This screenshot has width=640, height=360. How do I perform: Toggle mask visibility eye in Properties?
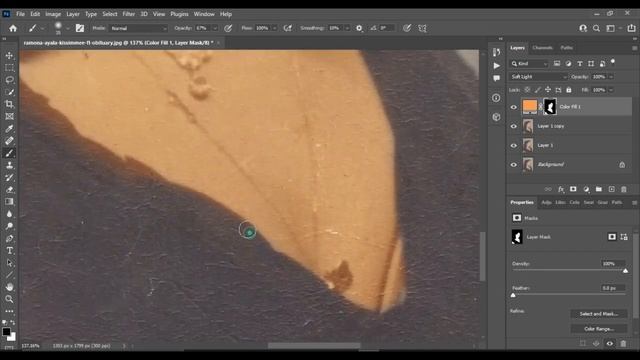tap(609, 343)
